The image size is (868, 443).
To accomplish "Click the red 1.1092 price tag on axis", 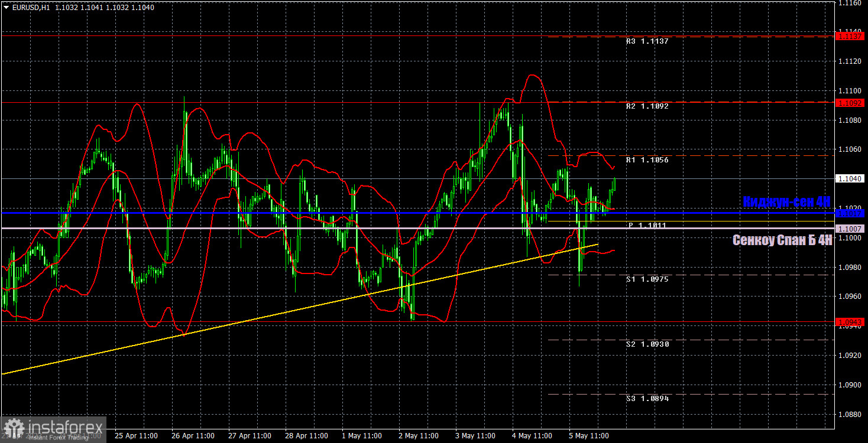I will [851, 103].
